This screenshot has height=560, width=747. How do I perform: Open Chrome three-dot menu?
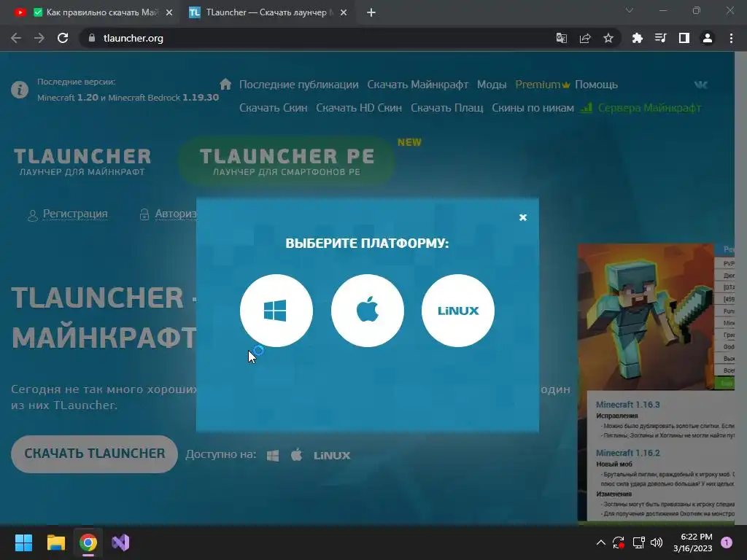[x=731, y=38]
